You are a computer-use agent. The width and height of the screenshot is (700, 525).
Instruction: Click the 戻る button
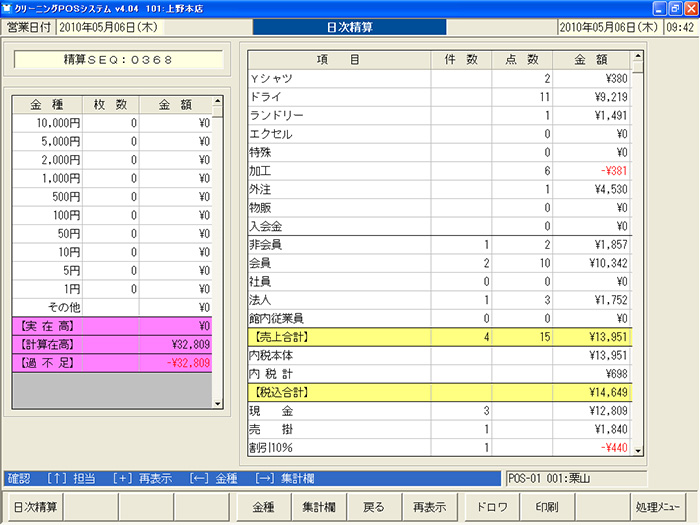pos(373,507)
